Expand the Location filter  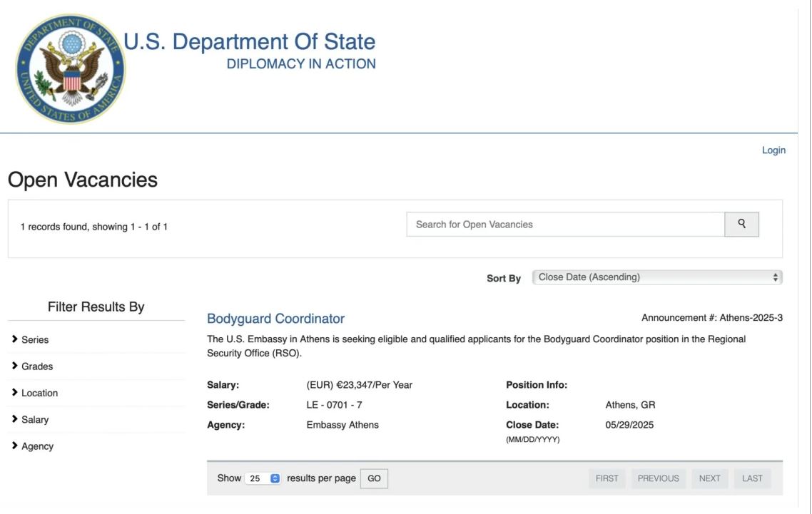click(x=39, y=393)
